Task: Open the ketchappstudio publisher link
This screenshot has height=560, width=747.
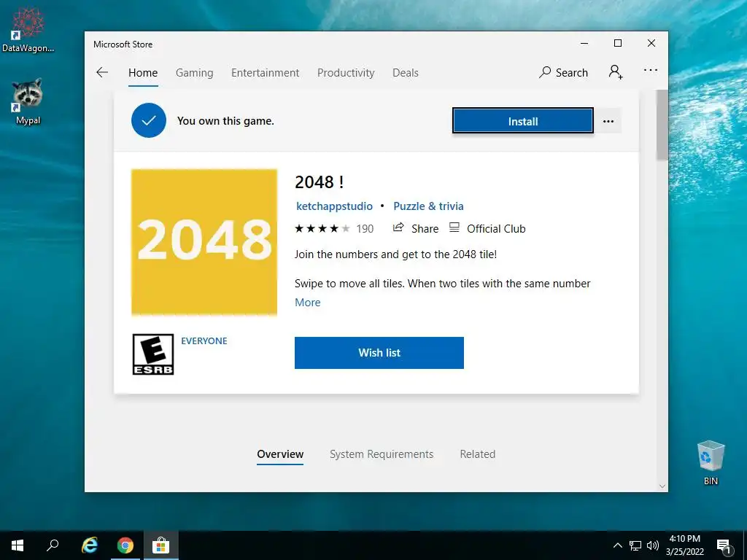Action: click(334, 206)
